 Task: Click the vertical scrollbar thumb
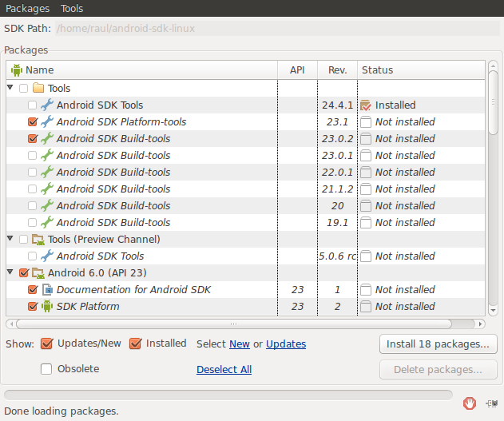point(493,102)
